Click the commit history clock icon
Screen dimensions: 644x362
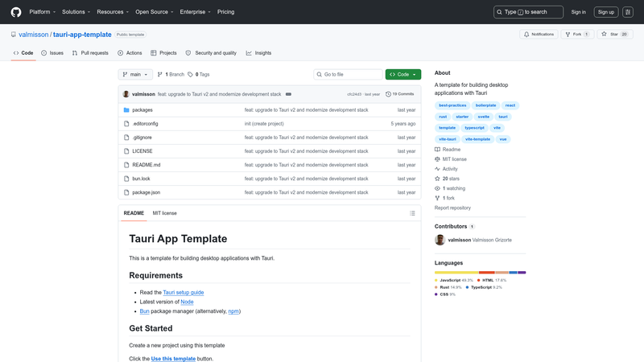pos(388,94)
